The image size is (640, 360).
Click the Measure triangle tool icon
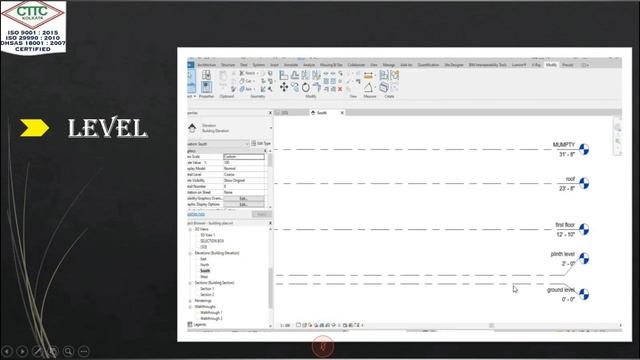coord(369,87)
